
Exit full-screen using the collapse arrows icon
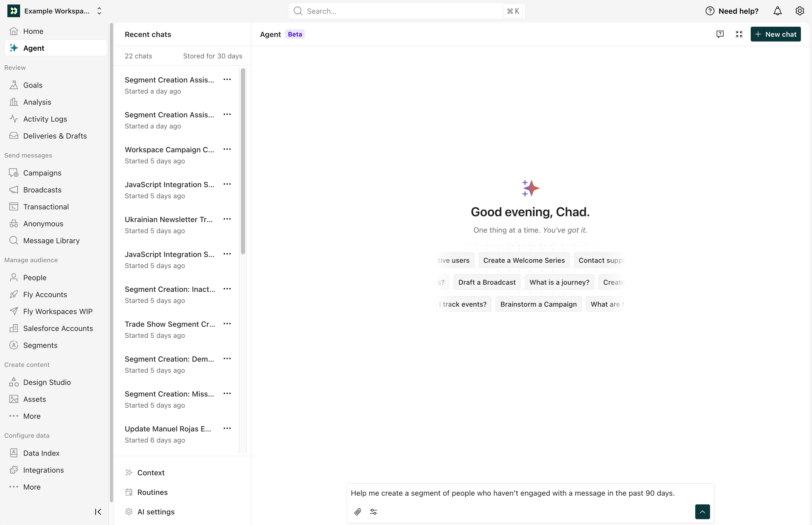coord(739,34)
